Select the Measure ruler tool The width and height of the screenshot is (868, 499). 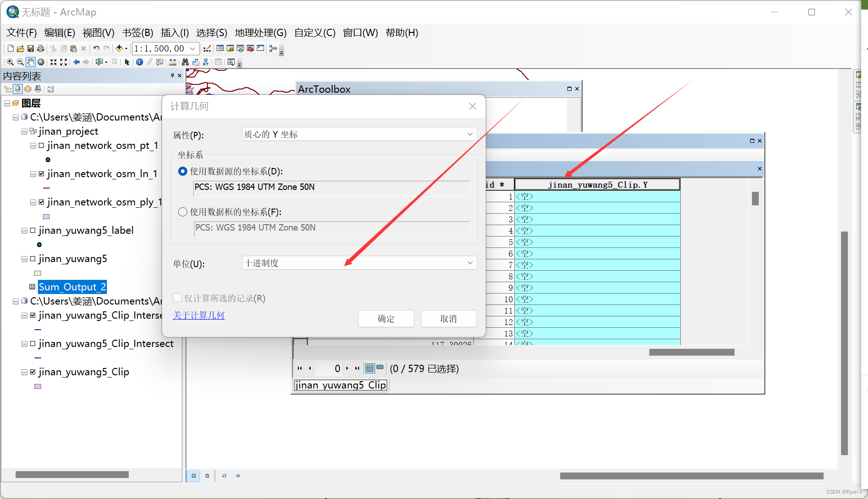pyautogui.click(x=173, y=62)
